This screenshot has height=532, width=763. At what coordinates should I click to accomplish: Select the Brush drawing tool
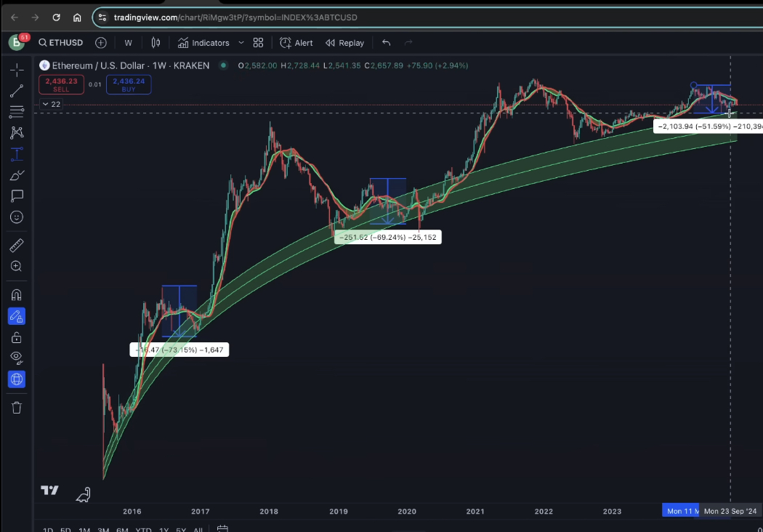pos(16,174)
